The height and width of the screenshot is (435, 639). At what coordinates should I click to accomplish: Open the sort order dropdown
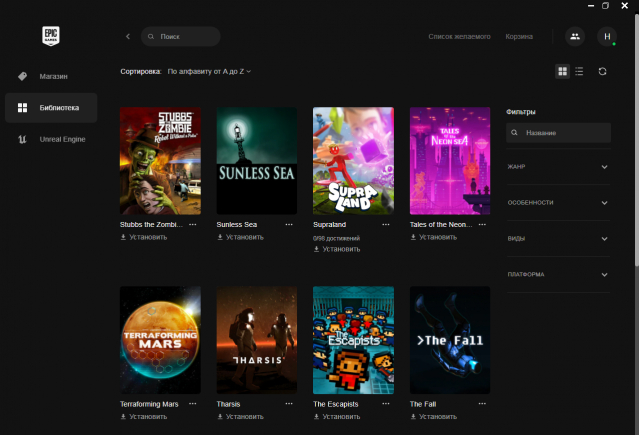(x=209, y=71)
